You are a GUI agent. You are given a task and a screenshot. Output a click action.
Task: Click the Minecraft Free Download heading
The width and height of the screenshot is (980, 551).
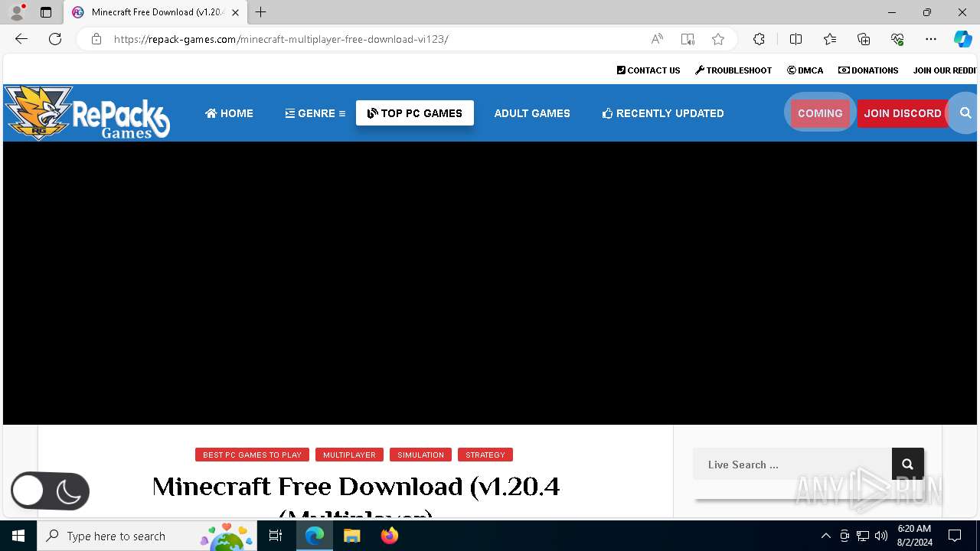click(356, 497)
